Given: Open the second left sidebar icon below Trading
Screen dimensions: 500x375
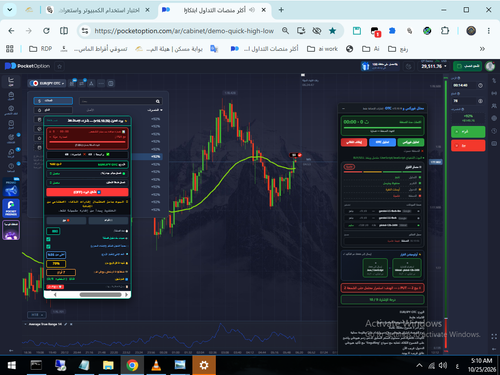Looking at the screenshot, I should 11,96.
